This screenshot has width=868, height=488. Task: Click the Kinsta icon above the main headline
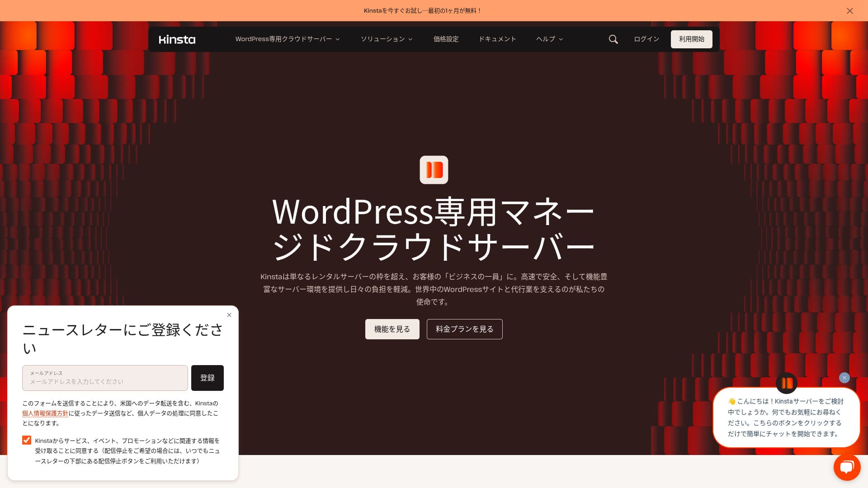434,169
